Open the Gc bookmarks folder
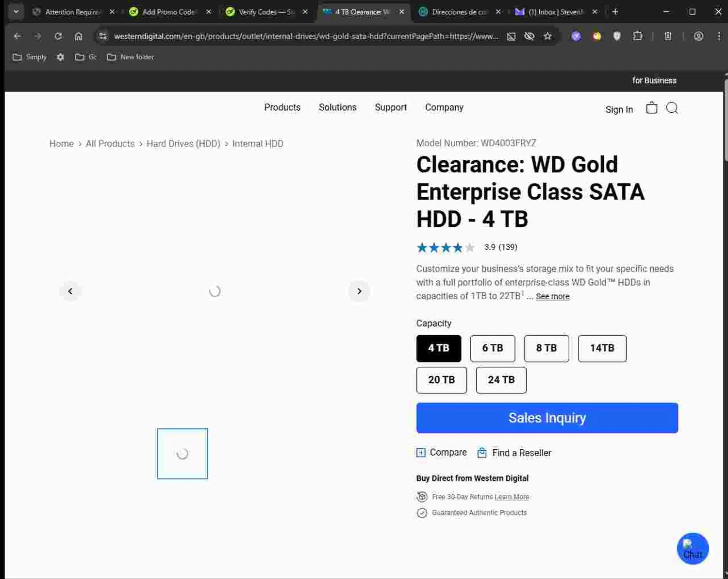 click(86, 57)
